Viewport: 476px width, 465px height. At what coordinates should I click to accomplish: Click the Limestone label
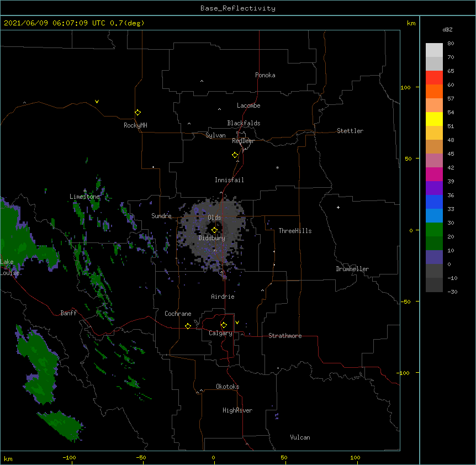click(84, 197)
